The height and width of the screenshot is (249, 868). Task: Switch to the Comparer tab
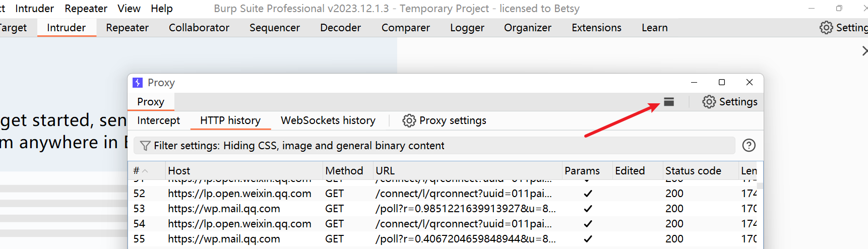click(406, 28)
